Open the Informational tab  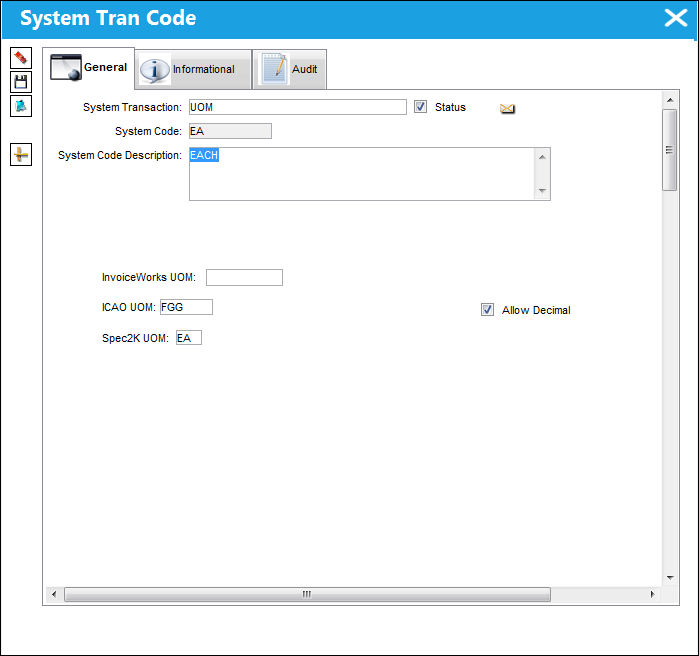click(193, 70)
